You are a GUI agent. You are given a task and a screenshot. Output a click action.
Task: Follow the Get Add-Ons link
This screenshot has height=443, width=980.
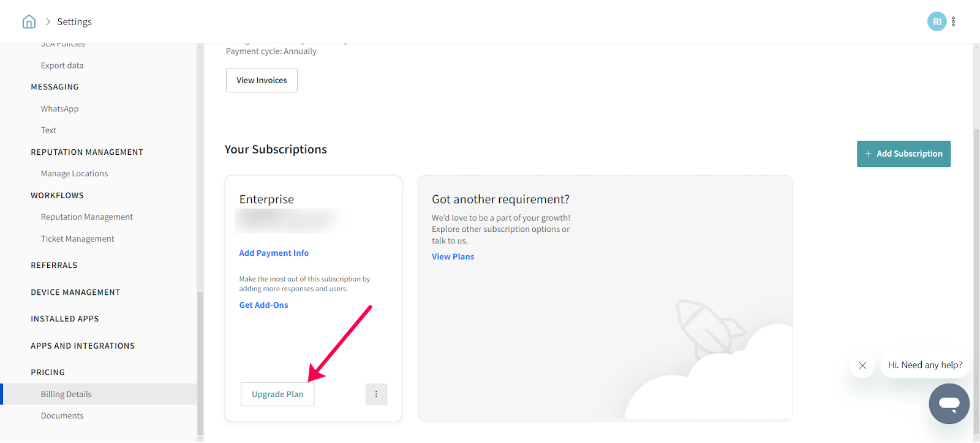(x=263, y=305)
